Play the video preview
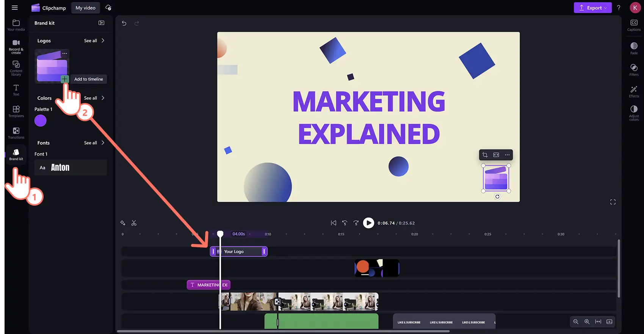The height and width of the screenshot is (334, 644). pyautogui.click(x=368, y=223)
